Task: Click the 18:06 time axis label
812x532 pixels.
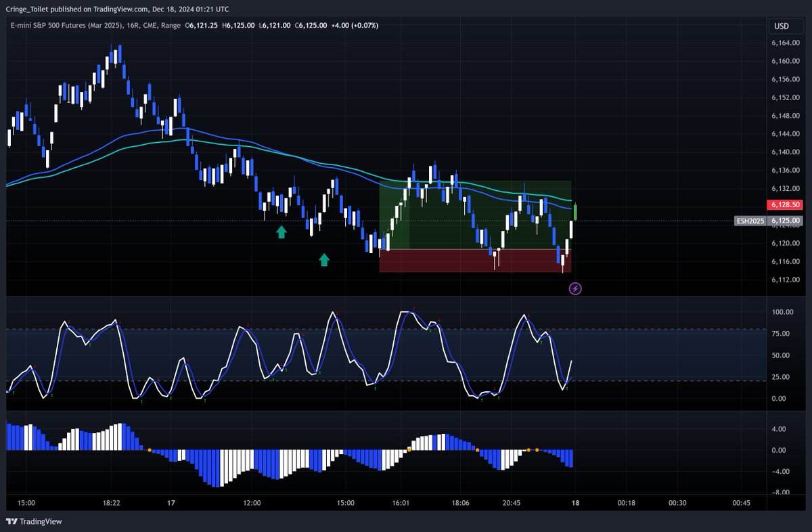Action: pyautogui.click(x=461, y=504)
